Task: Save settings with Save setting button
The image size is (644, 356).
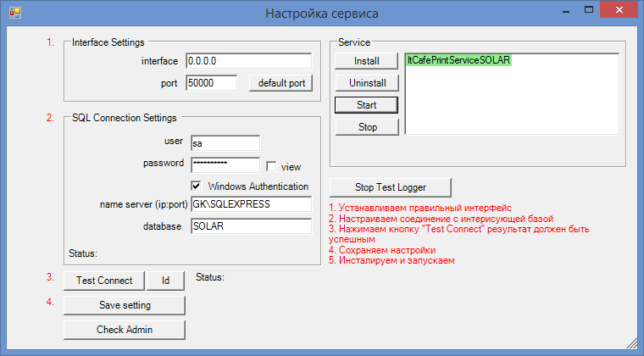Action: click(x=124, y=305)
